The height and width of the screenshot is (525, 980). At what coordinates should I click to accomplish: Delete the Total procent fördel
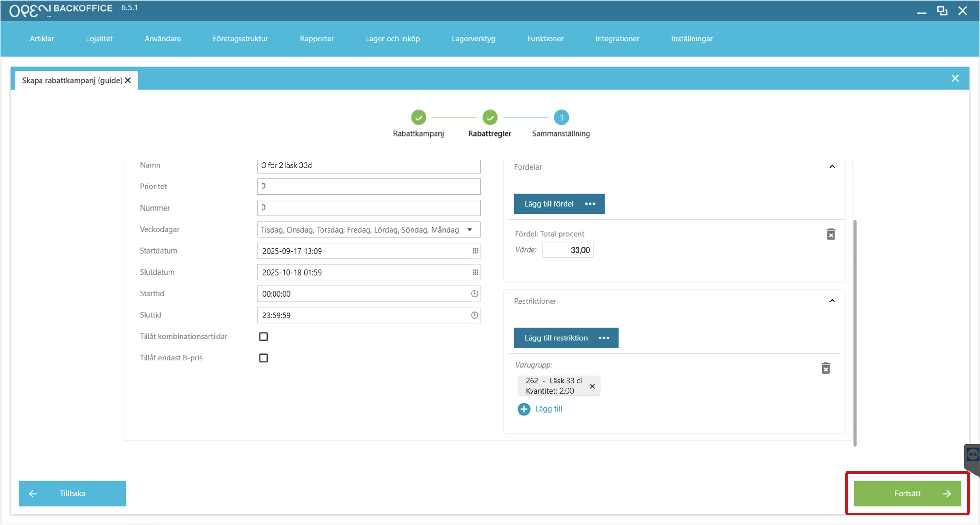(831, 234)
